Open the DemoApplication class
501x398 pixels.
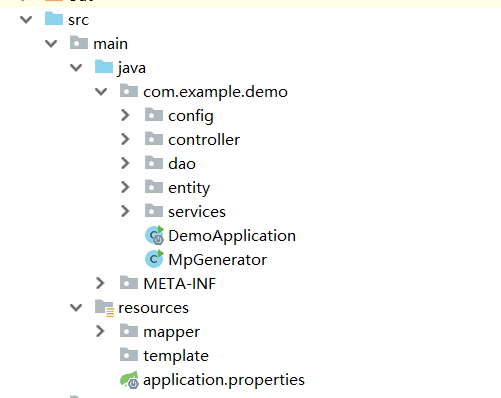[232, 236]
